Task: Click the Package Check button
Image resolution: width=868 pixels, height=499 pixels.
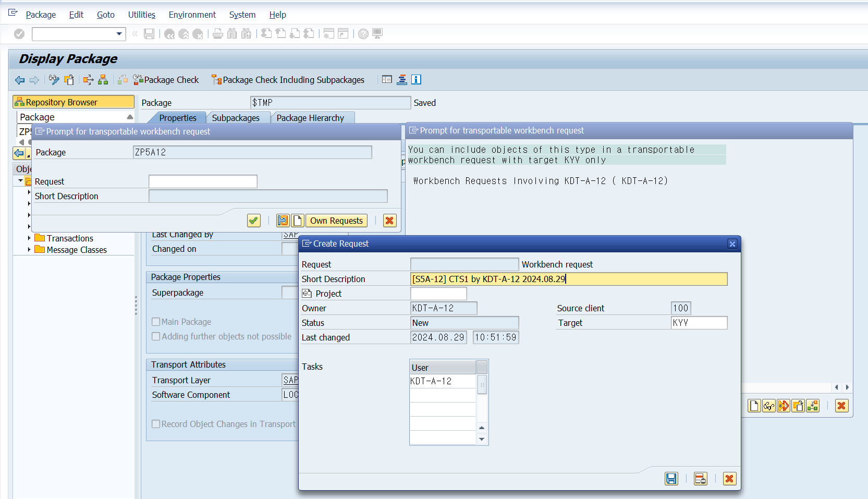Action: [166, 80]
